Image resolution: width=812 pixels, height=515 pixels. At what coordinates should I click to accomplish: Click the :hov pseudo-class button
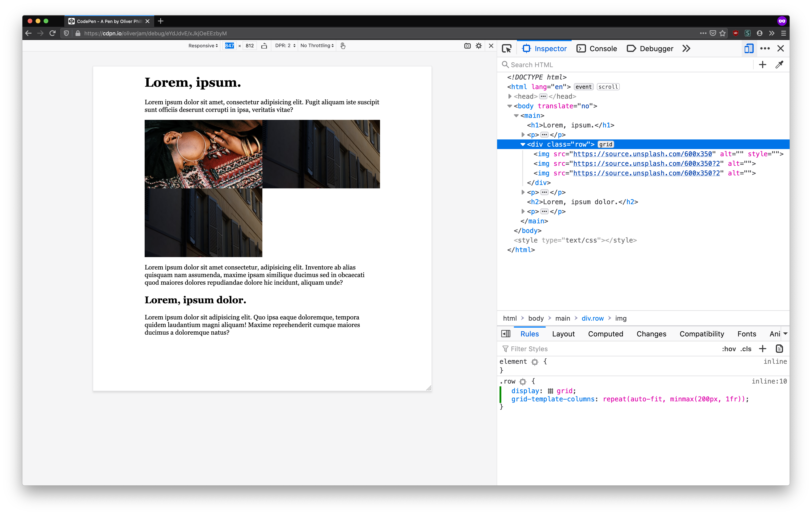728,349
